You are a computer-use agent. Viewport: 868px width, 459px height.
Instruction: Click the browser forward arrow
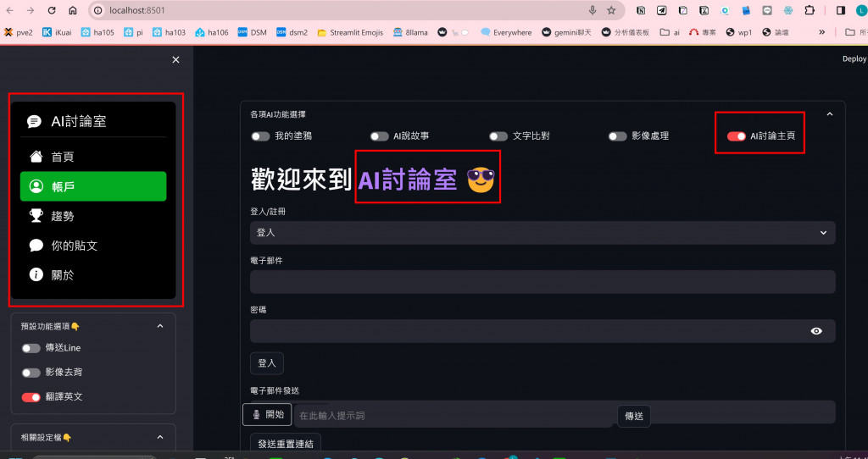point(31,10)
